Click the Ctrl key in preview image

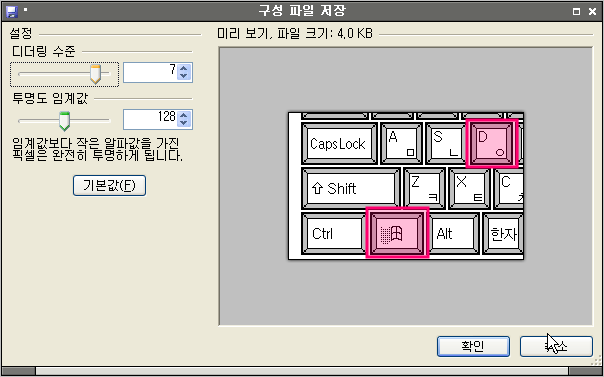tap(333, 233)
